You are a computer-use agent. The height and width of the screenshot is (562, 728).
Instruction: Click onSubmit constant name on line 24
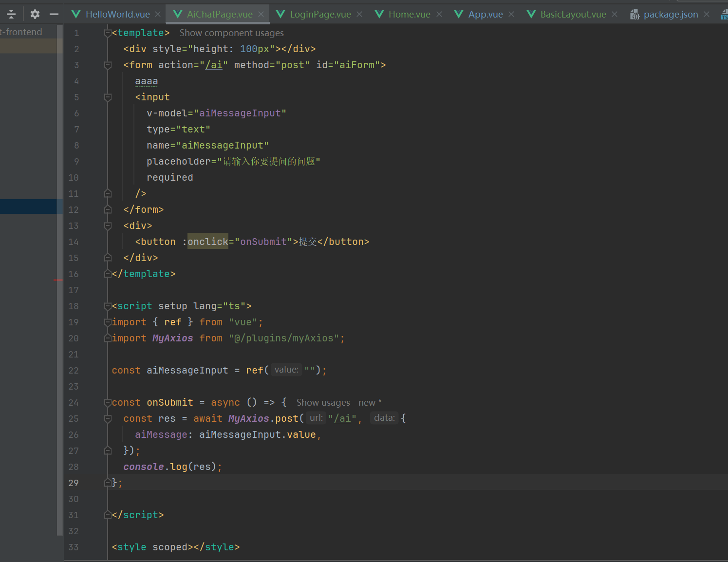(170, 403)
